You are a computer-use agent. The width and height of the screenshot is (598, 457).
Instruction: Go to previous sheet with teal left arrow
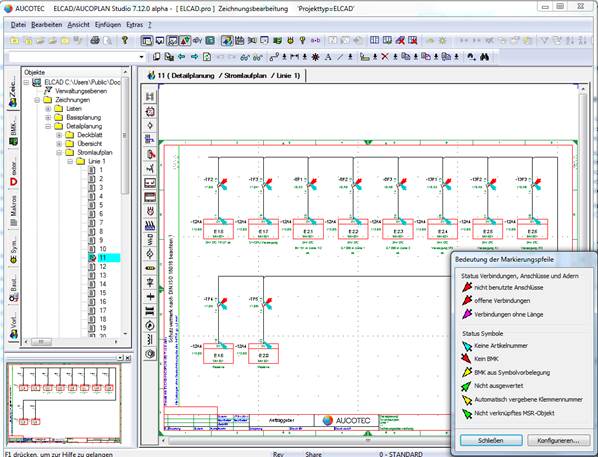coord(182,57)
